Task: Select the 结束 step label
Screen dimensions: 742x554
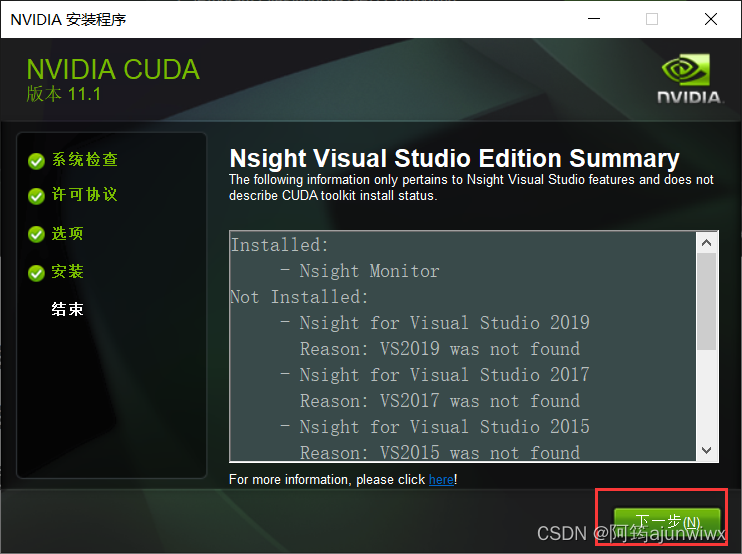Action: point(68,309)
